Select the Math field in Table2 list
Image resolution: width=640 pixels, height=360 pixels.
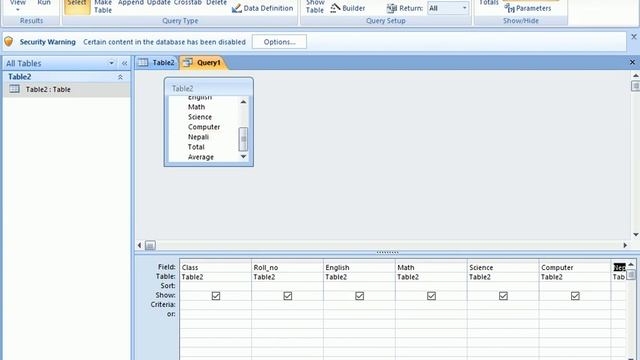196,107
